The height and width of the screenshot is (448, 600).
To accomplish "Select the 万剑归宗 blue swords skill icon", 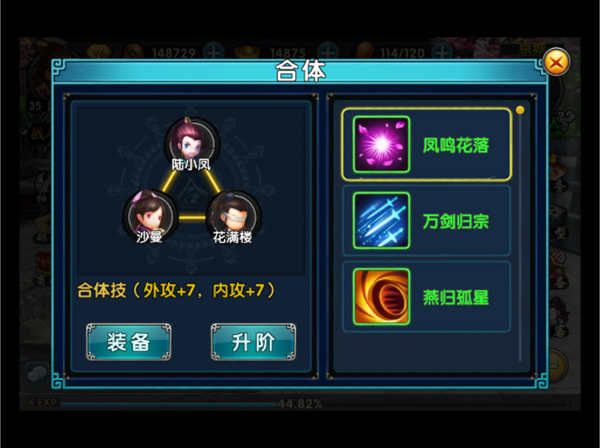I will coord(381,221).
